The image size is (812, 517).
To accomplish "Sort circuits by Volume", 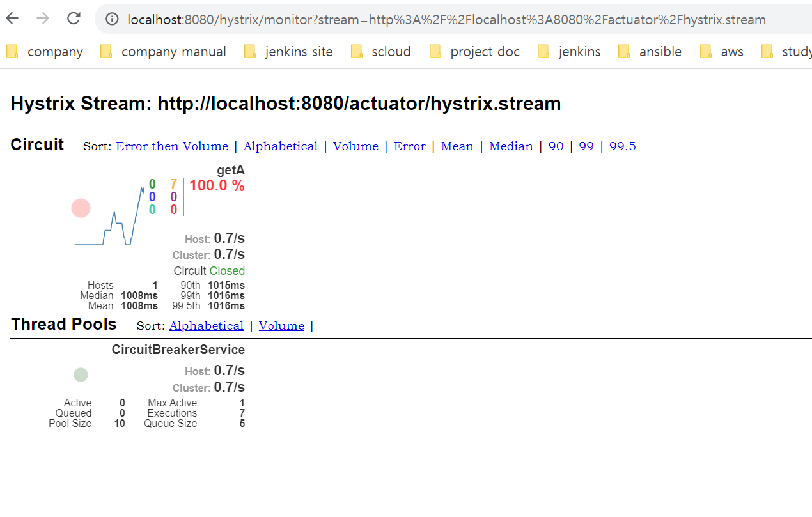I will (355, 146).
